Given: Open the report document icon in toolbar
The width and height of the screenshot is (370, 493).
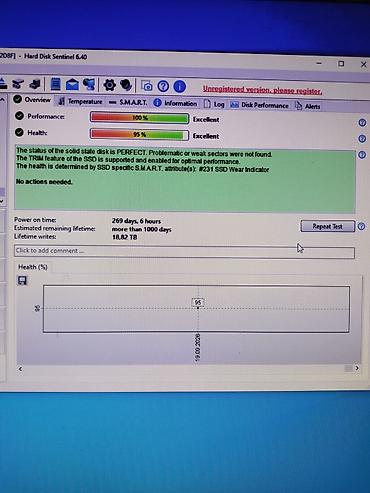Looking at the screenshot, I should pos(55,84).
